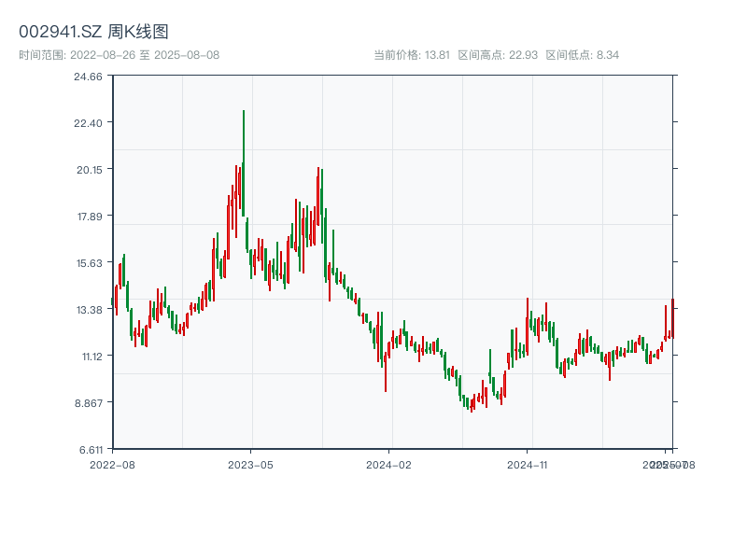Select the period low 区间低点: 8.34
This screenshot has width=747, height=560.
(582, 55)
